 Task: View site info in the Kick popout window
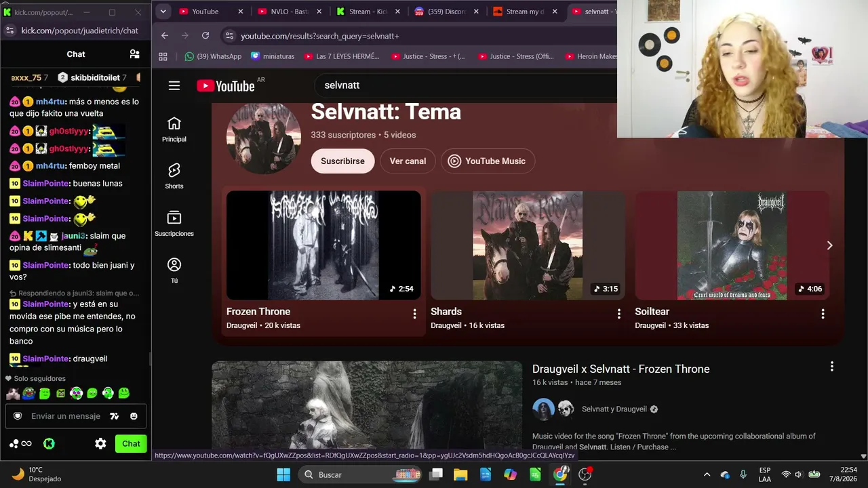click(9, 30)
